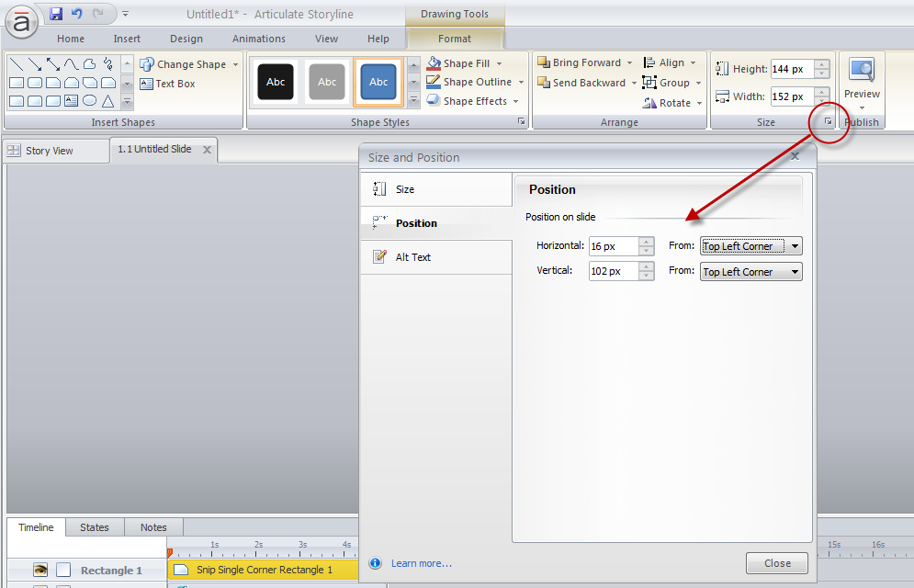
Task: Expand the Shape Styles gallery
Action: point(414,100)
